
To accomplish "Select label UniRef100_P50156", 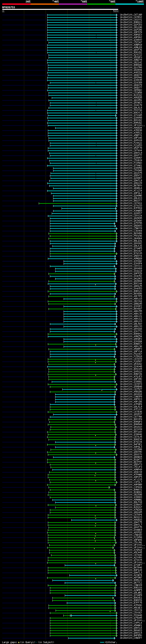I will 131,236.
